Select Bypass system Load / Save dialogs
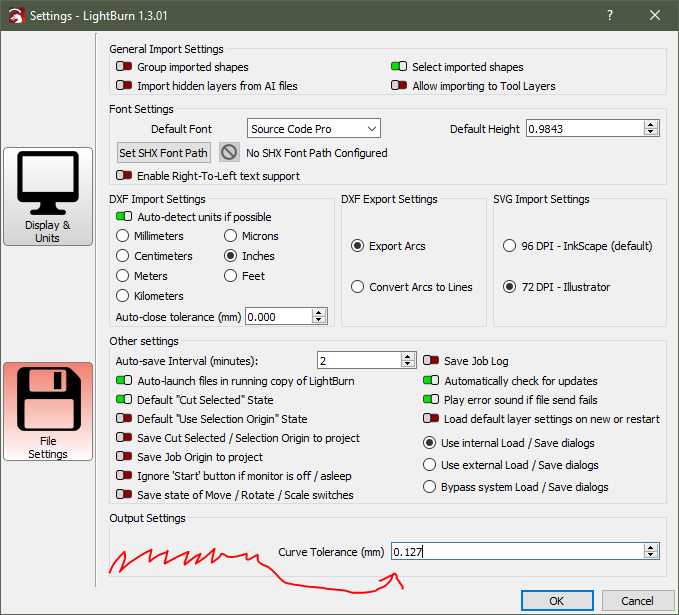This screenshot has height=615, width=679. (x=429, y=487)
